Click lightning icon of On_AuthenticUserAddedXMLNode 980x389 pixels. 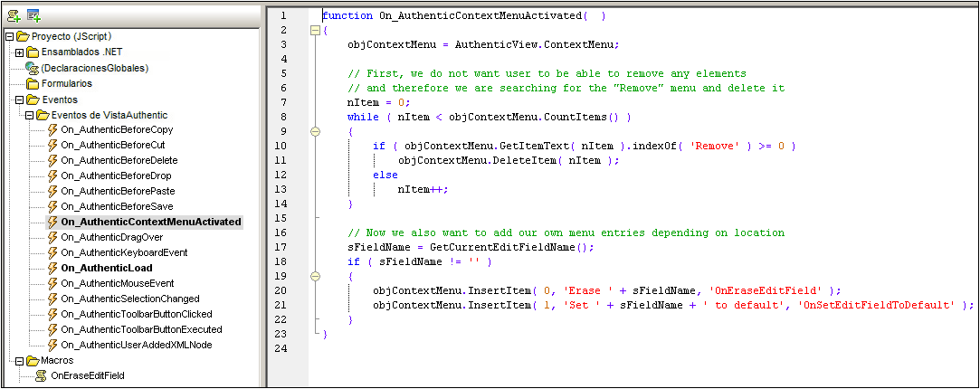tap(52, 345)
